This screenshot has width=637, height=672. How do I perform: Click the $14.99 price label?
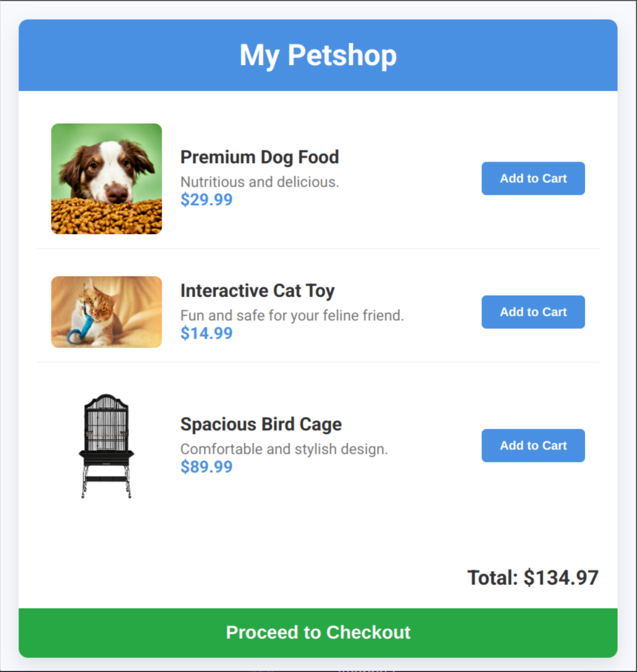(206, 334)
